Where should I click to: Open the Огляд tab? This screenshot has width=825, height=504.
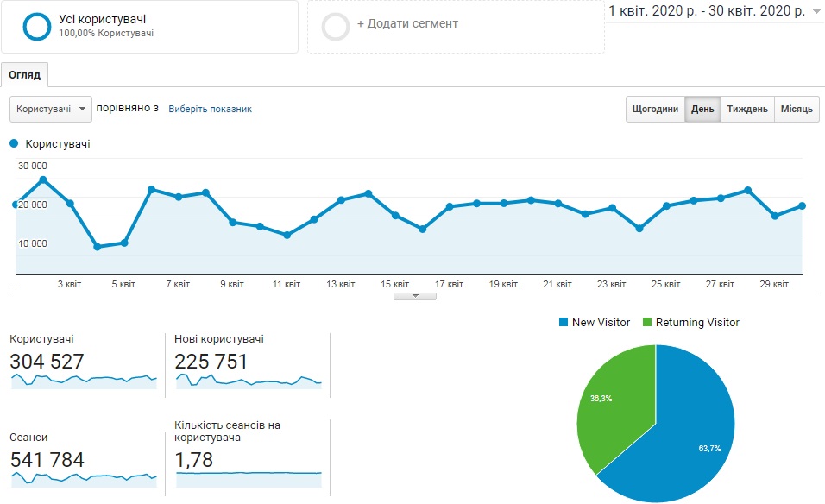click(x=25, y=75)
